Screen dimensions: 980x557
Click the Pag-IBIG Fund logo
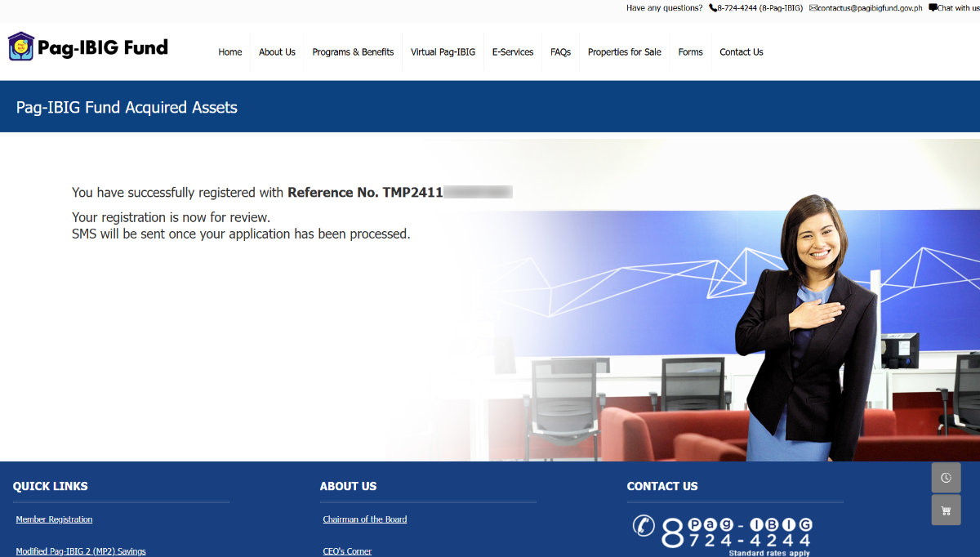(x=88, y=47)
